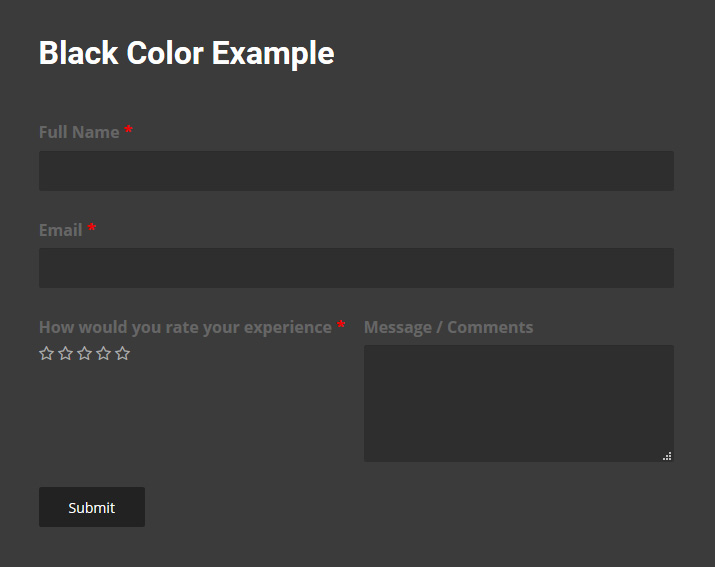Focus the Full Name text field
Viewport: 715px width, 567px height.
pos(356,171)
